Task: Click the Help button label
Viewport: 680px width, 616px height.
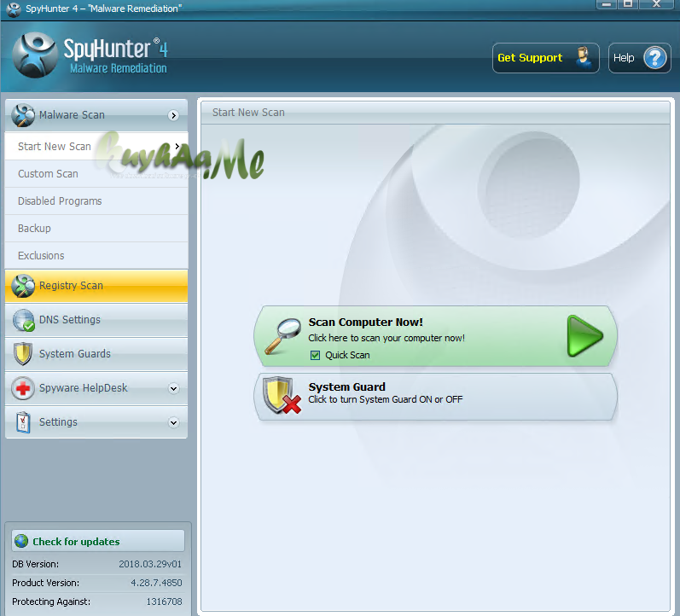Action: pos(624,58)
